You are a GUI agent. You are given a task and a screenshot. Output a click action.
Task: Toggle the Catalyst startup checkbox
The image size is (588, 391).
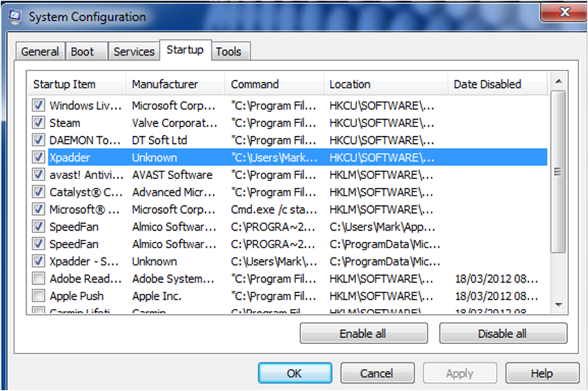pyautogui.click(x=38, y=192)
